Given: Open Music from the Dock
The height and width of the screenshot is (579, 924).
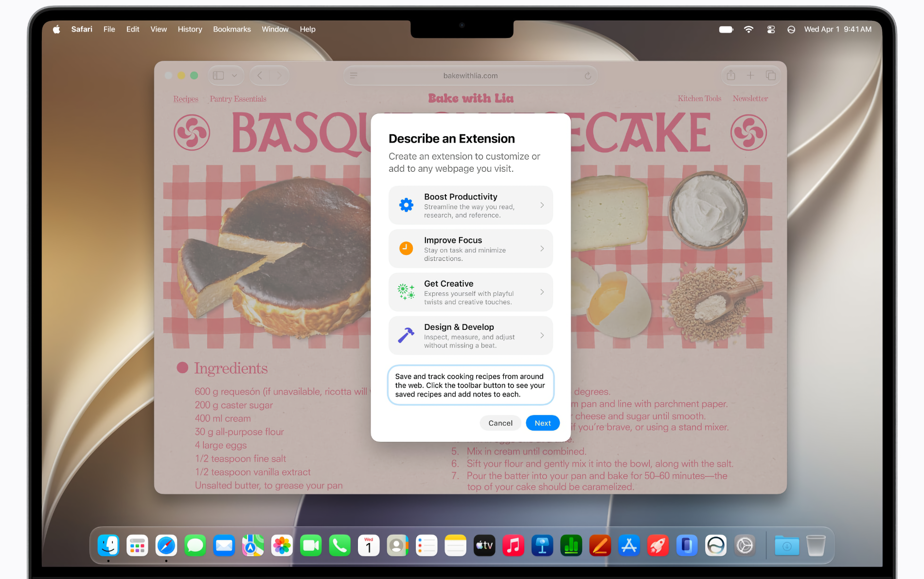Looking at the screenshot, I should [514, 545].
